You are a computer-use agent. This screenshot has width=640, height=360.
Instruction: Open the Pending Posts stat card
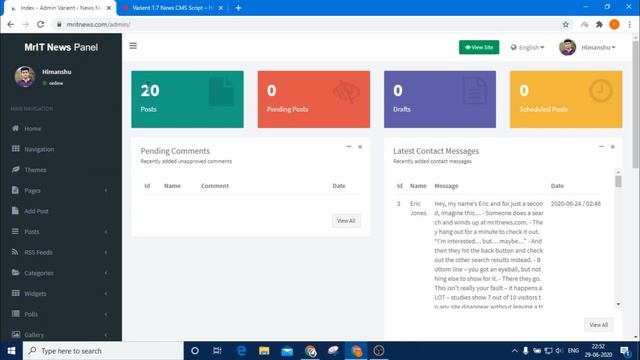[x=314, y=99]
